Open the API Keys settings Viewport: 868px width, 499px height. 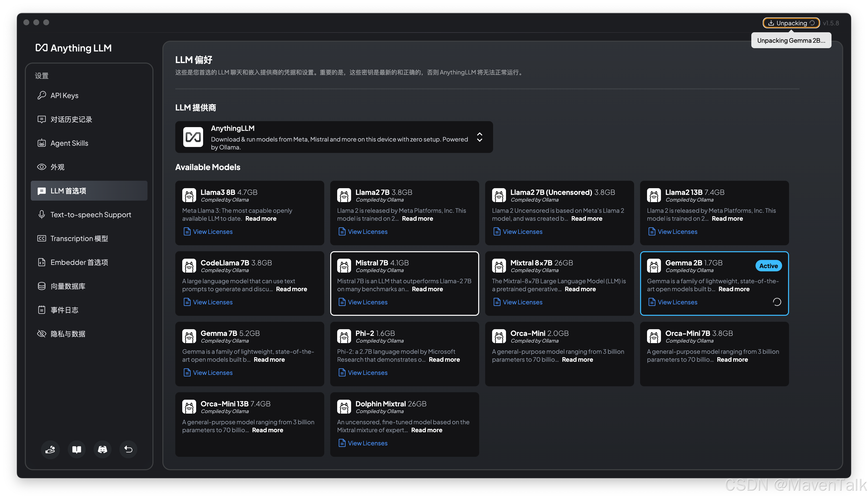[x=89, y=95]
